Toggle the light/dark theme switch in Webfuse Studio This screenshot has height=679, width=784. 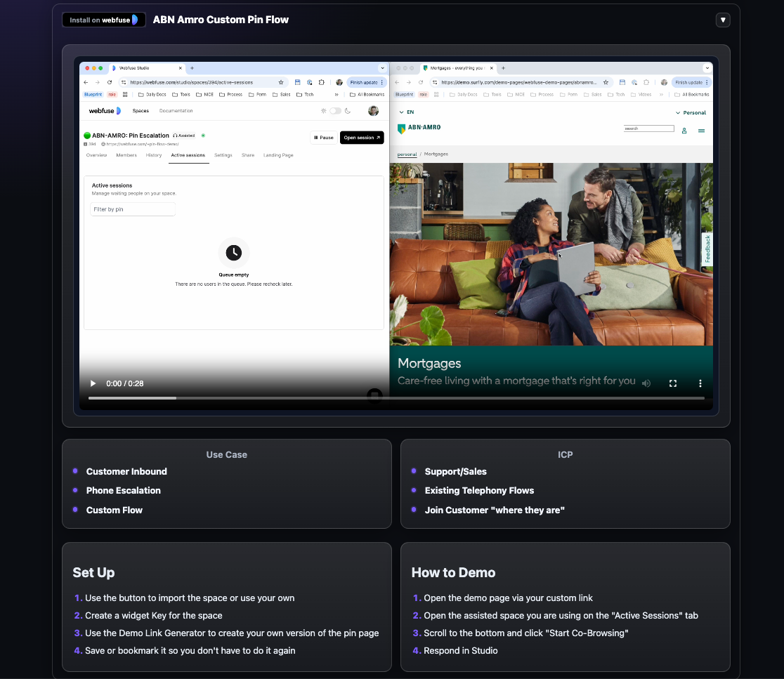[x=336, y=111]
